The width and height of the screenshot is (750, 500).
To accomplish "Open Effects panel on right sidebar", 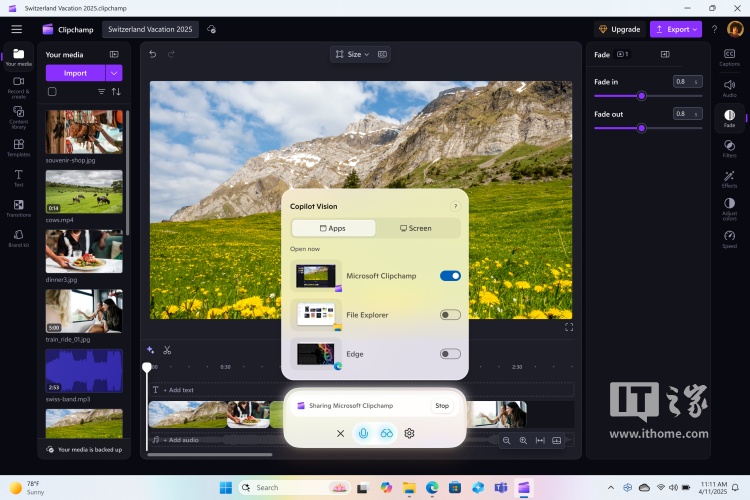I will (729, 179).
